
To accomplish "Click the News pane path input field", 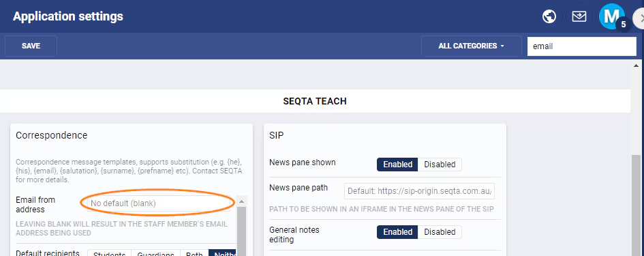I will [419, 191].
